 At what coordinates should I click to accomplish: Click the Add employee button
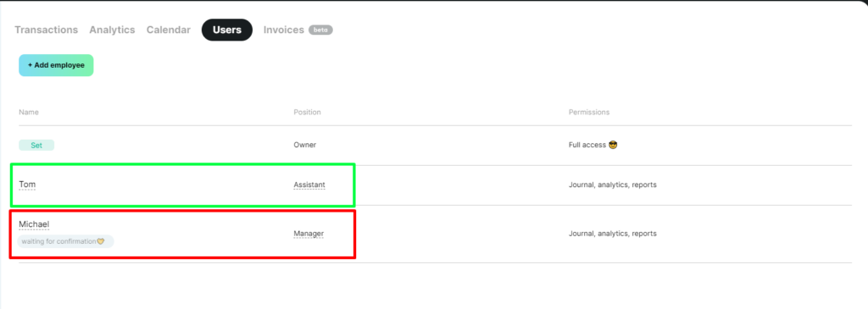pyautogui.click(x=56, y=65)
